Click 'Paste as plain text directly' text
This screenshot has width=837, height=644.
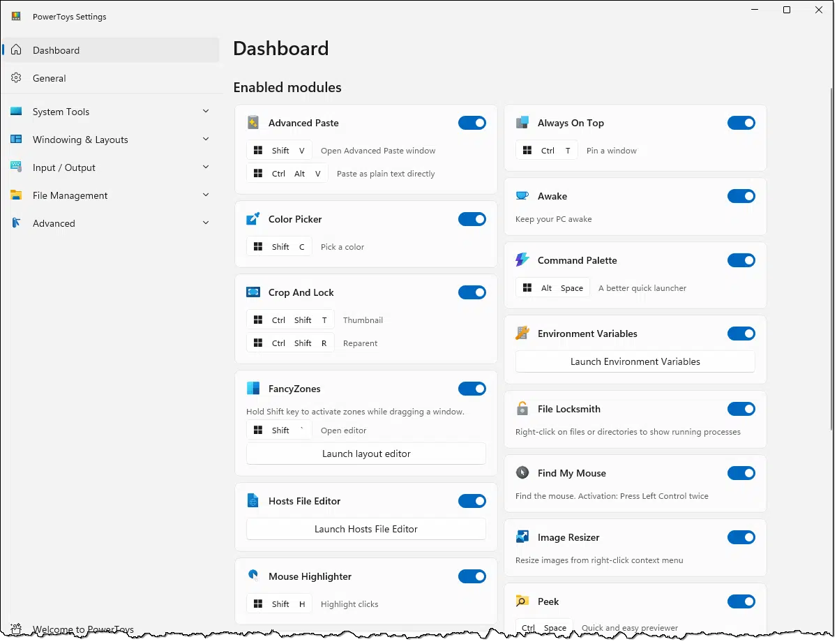pos(386,174)
